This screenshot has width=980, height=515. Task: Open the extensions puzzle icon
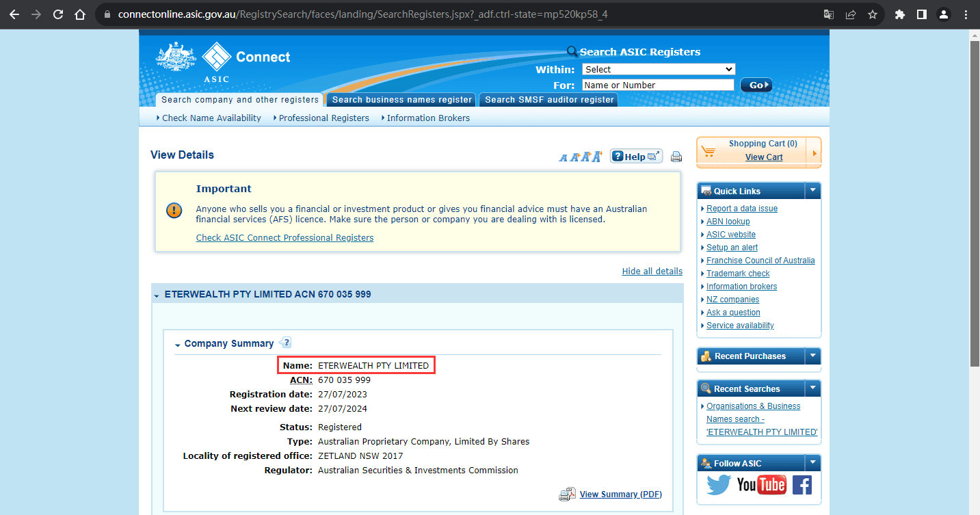[x=900, y=14]
